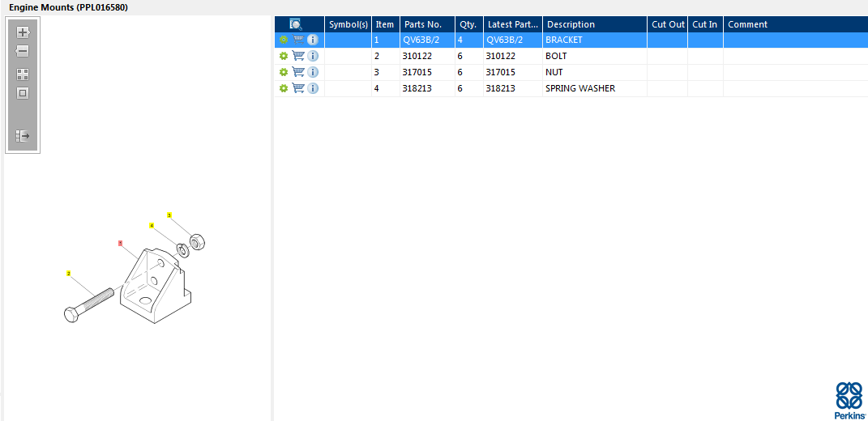Click the Cut Out column header

[668, 24]
